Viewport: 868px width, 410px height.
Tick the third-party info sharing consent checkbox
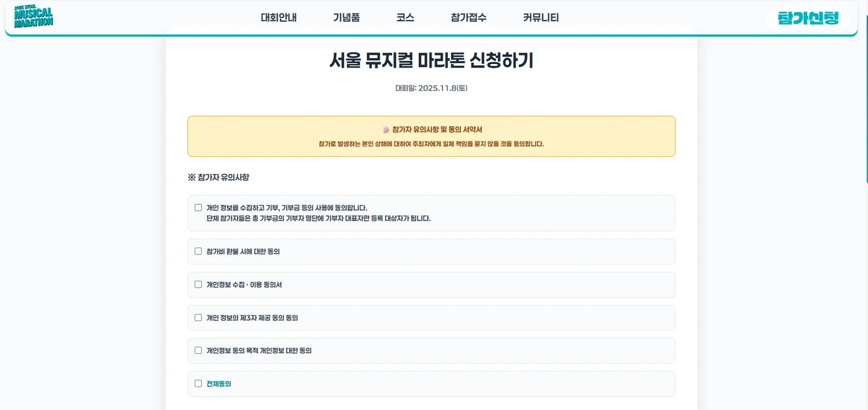pyautogui.click(x=198, y=317)
